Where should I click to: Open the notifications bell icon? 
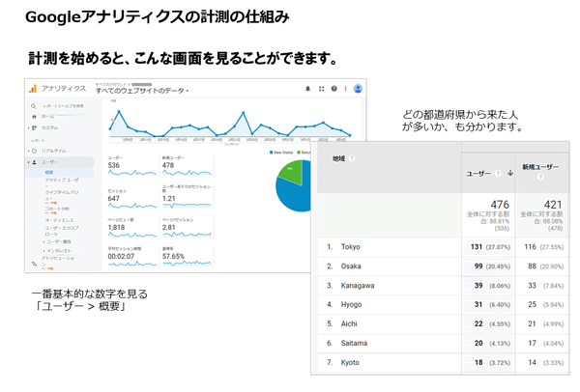point(307,89)
